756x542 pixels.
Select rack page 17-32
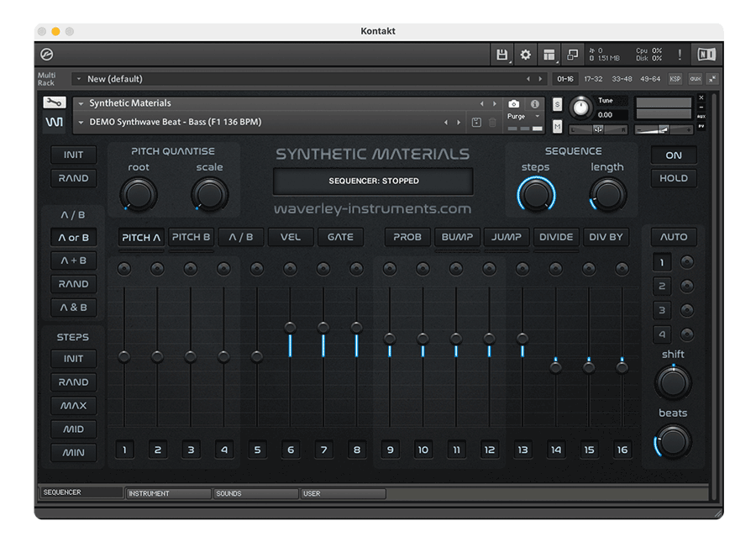(x=593, y=79)
